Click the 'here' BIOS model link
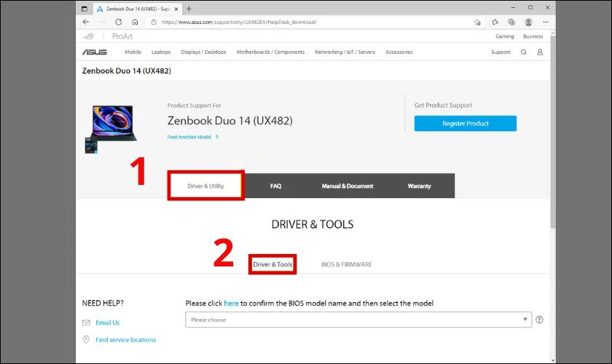The width and height of the screenshot is (612, 364). pos(231,303)
